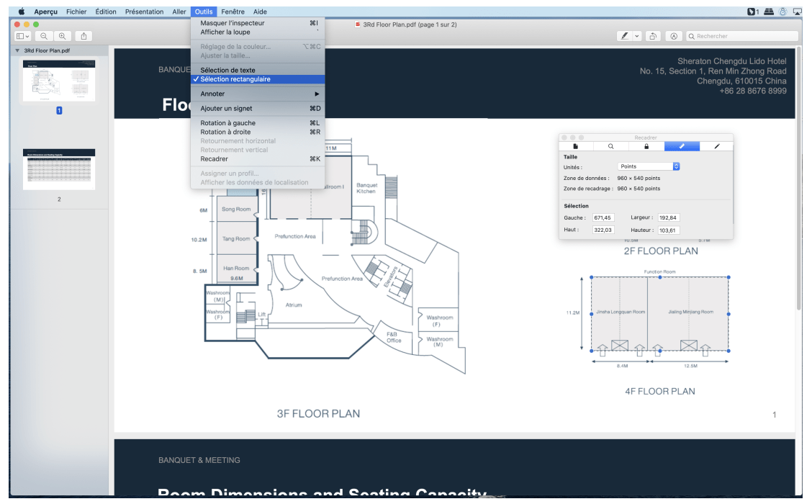The height and width of the screenshot is (504, 812).
Task: Click the stacked trays menu bar icon
Action: point(769,12)
